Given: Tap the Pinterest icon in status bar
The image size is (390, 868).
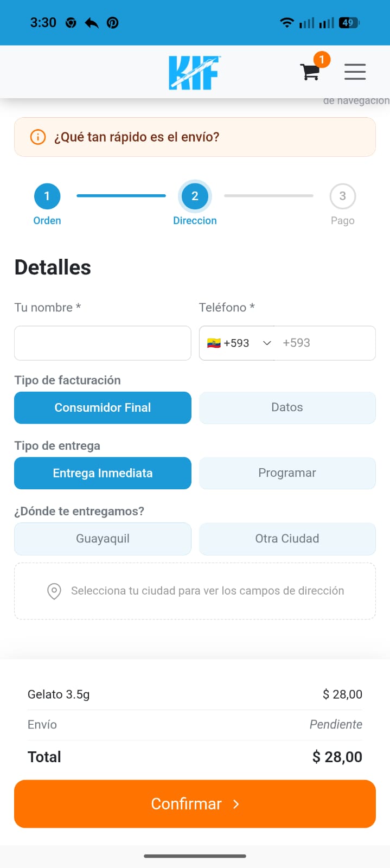Looking at the screenshot, I should pyautogui.click(x=112, y=23).
